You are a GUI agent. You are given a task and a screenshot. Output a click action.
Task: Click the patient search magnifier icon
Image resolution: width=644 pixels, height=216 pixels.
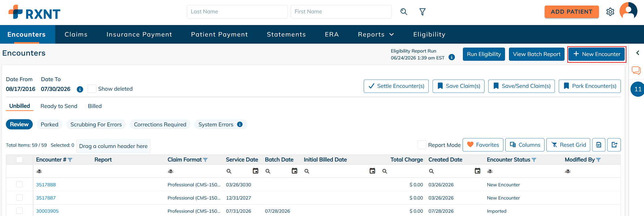coord(404,12)
